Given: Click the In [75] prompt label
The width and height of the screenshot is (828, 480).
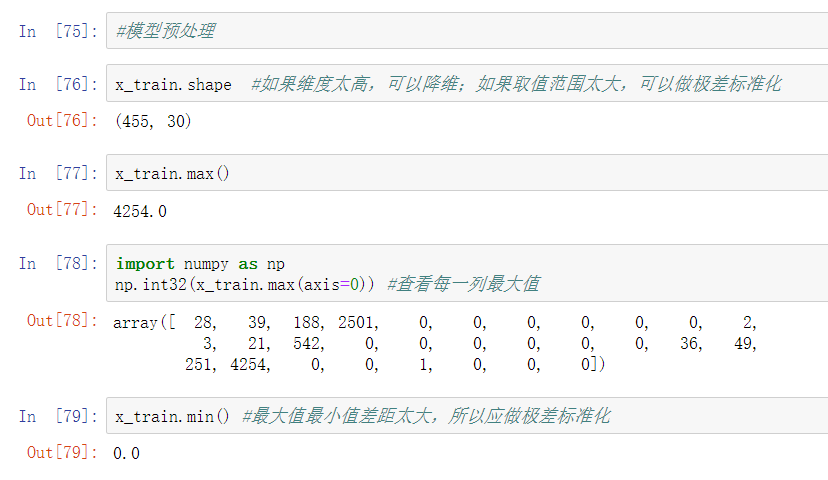Looking at the screenshot, I should coord(58,31).
